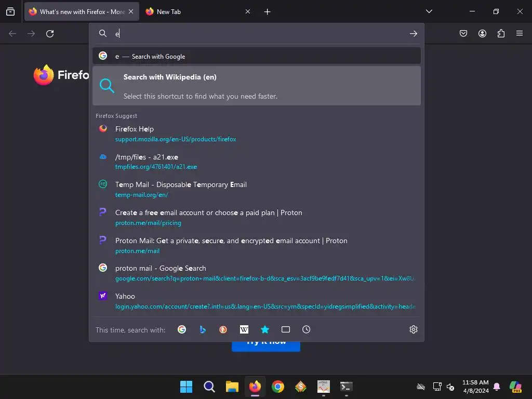
Task: Open the terminal app in taskbar
Action: (347, 387)
